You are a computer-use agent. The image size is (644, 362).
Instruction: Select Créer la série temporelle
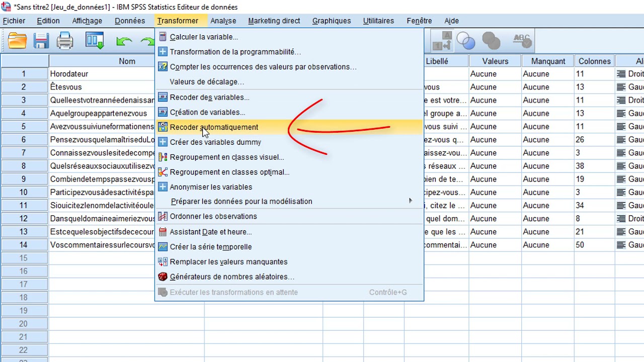[289, 247]
